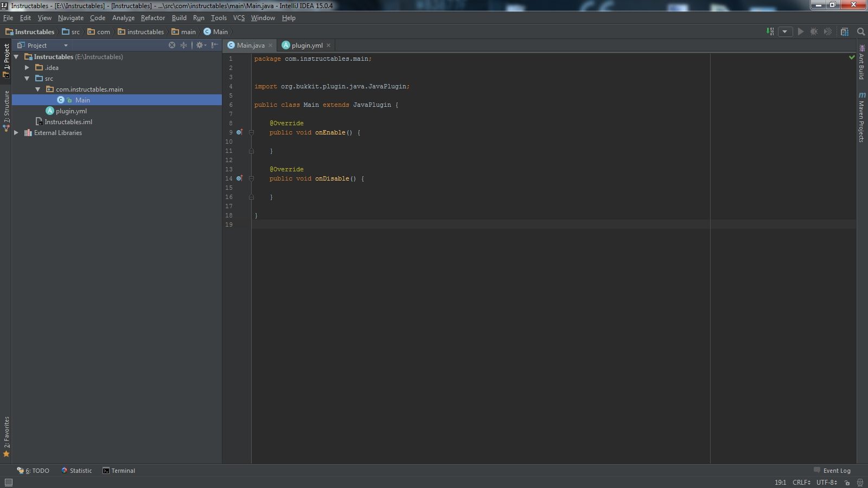
Task: Open the Terminal tool window
Action: [x=119, y=471]
